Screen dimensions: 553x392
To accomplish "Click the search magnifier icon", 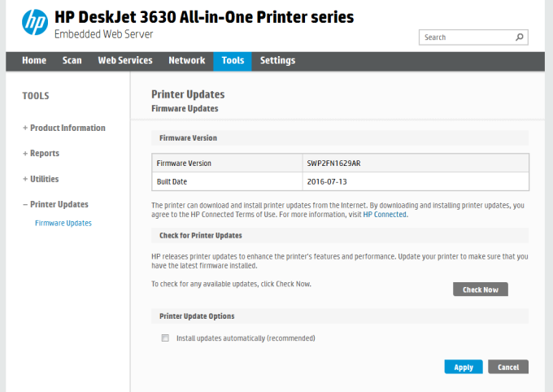I will [x=519, y=37].
